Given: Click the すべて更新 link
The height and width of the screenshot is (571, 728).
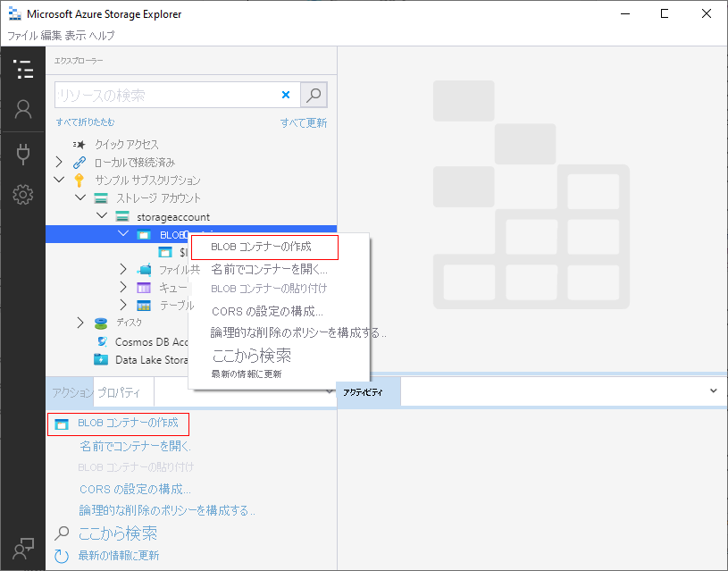Looking at the screenshot, I should pos(304,123).
